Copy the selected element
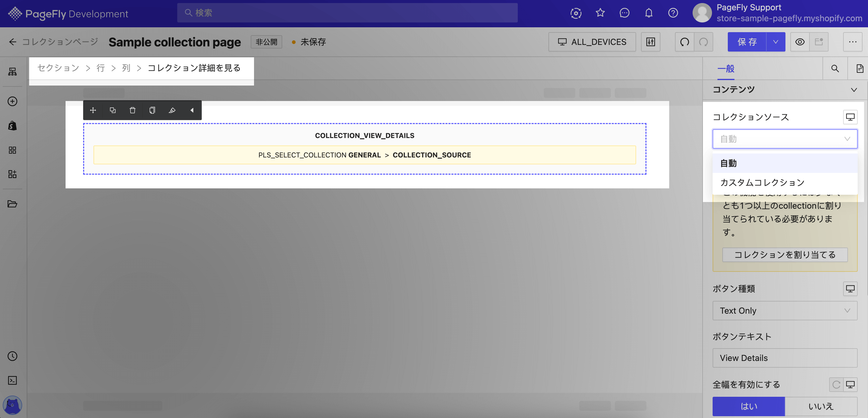Viewport: 868px width, 418px height. [x=152, y=110]
